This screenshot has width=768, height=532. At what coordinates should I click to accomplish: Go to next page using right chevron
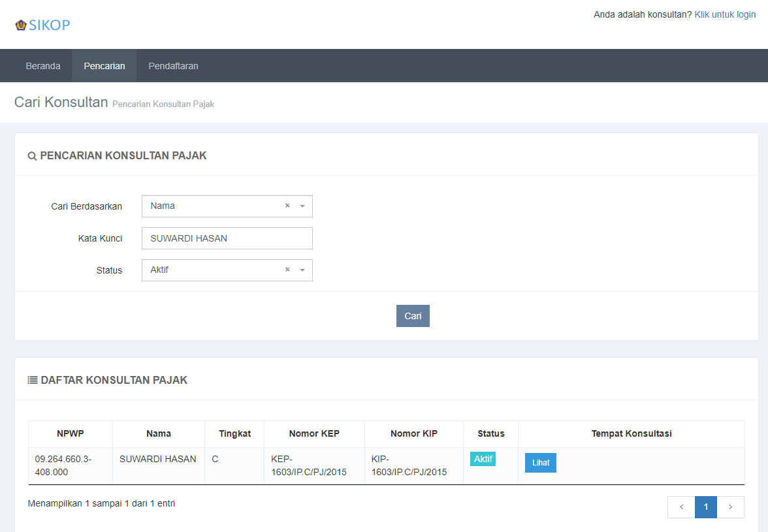(731, 507)
